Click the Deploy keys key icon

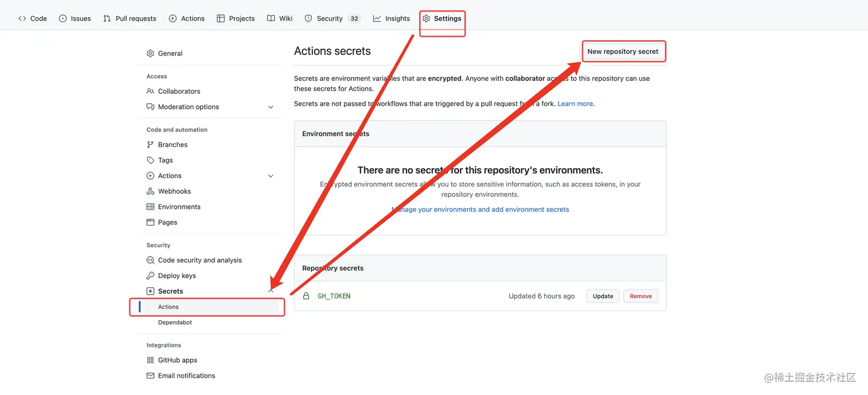tap(150, 276)
